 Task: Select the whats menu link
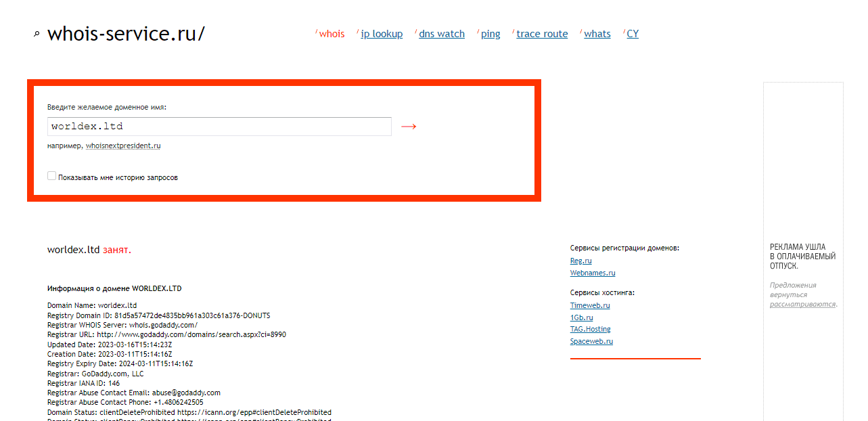(x=597, y=34)
